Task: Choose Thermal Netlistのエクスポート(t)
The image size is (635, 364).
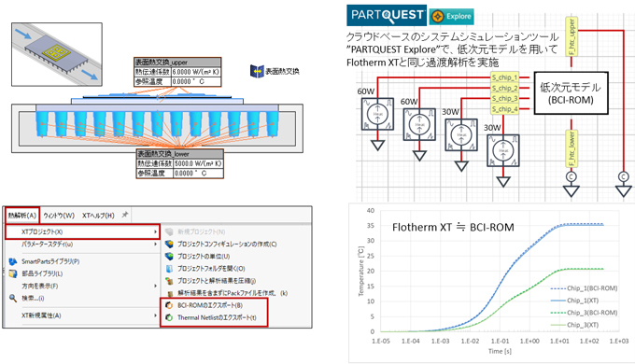Action: 217,317
